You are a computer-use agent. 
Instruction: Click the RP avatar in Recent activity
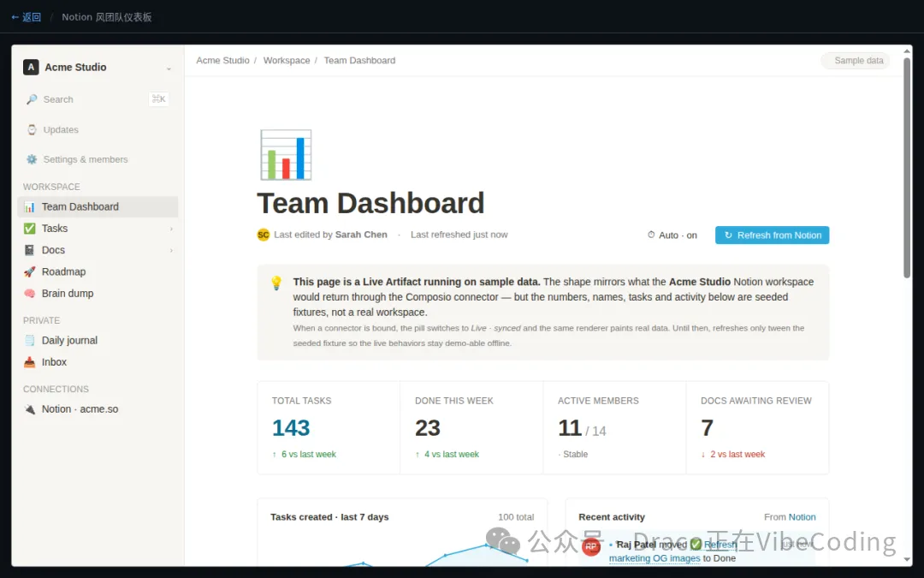pos(591,546)
